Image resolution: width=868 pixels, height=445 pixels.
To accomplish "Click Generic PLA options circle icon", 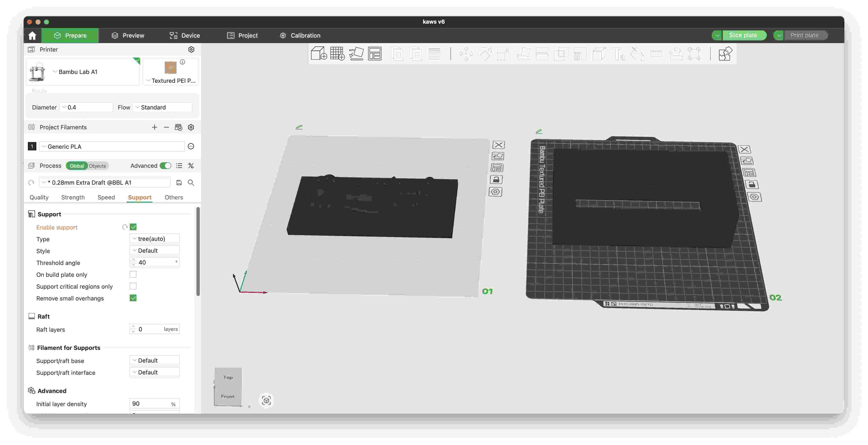I will point(191,146).
